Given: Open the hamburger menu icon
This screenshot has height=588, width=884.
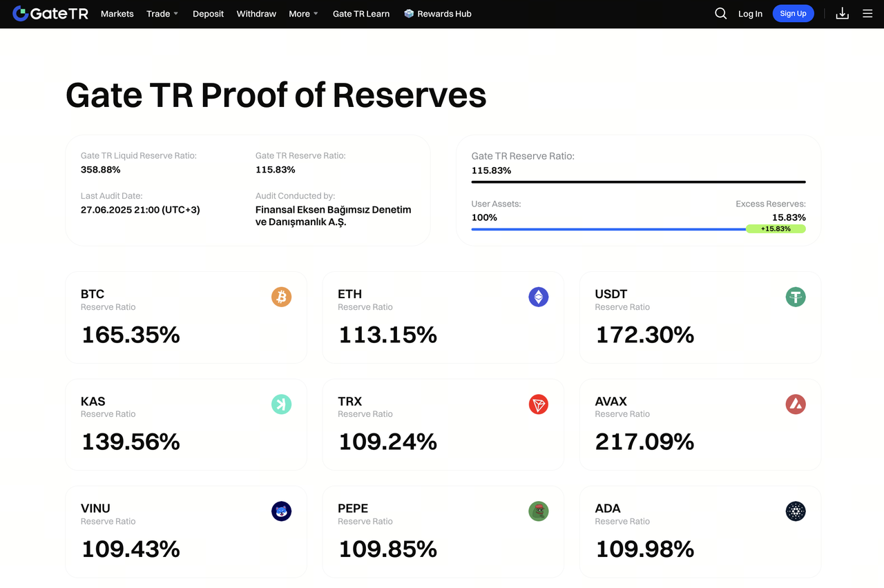Looking at the screenshot, I should (868, 14).
